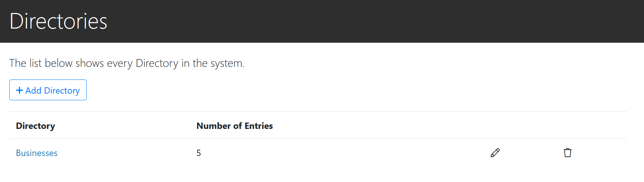Open the Add Directory button
This screenshot has height=182, width=644.
[x=48, y=90]
